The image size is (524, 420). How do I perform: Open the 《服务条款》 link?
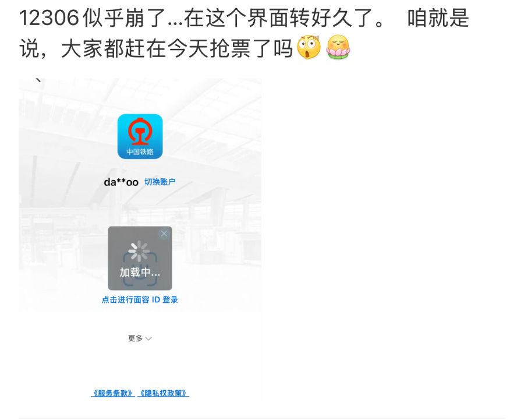[x=113, y=393]
